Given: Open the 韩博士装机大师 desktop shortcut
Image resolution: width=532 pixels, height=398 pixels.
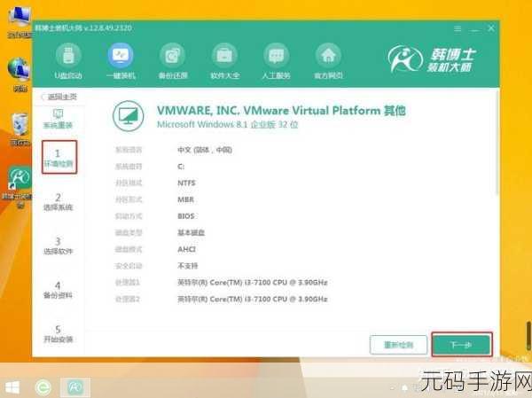Looking at the screenshot, I should tap(20, 186).
